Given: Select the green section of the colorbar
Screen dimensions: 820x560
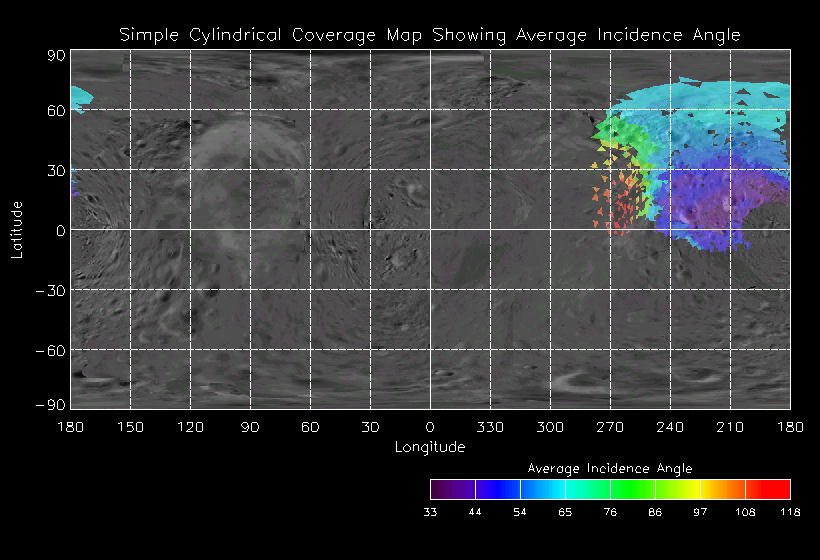Looking at the screenshot, I should click(x=632, y=489).
